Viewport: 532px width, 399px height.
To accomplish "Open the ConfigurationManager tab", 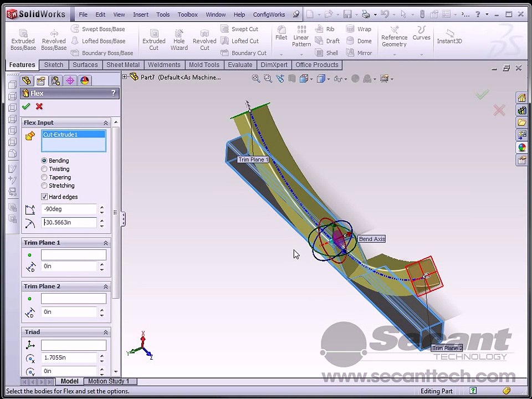I will point(55,80).
